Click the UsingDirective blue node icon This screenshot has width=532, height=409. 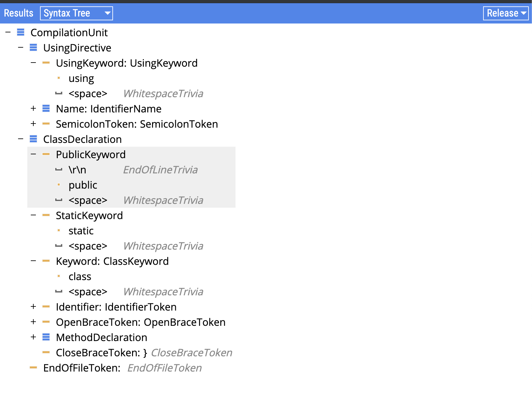(x=33, y=47)
